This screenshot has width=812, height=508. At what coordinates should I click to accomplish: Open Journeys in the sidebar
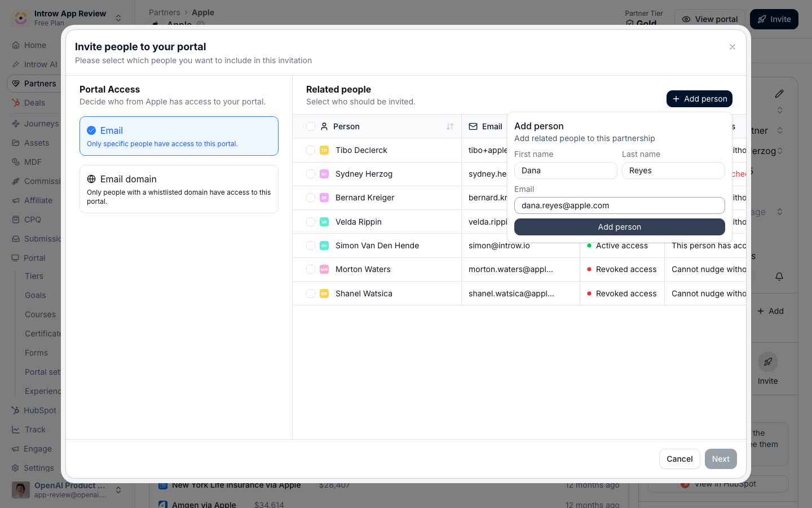tap(35, 124)
